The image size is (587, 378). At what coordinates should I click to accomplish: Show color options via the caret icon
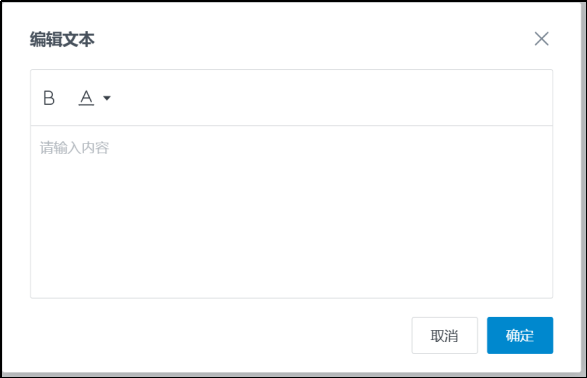[107, 98]
